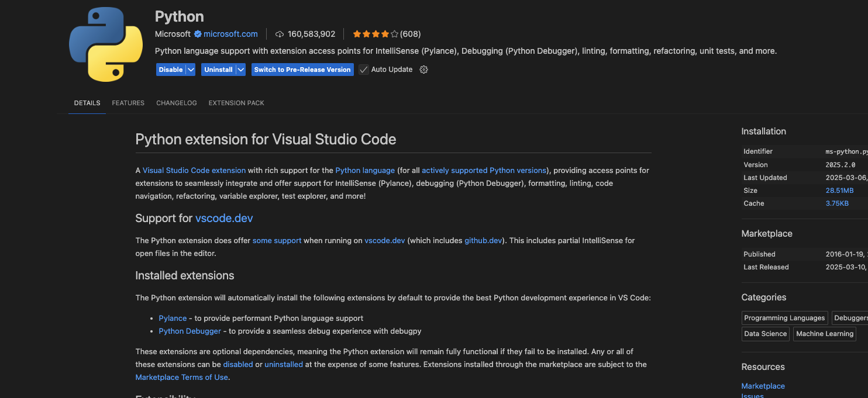
Task: Open the extension settings gear
Action: (x=424, y=70)
